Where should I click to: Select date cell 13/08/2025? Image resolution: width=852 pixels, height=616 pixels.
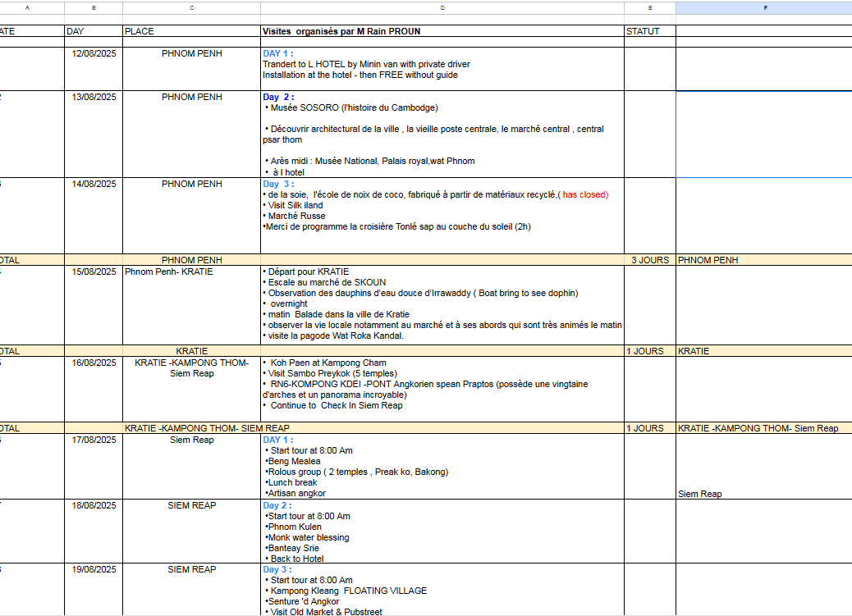pyautogui.click(x=94, y=135)
